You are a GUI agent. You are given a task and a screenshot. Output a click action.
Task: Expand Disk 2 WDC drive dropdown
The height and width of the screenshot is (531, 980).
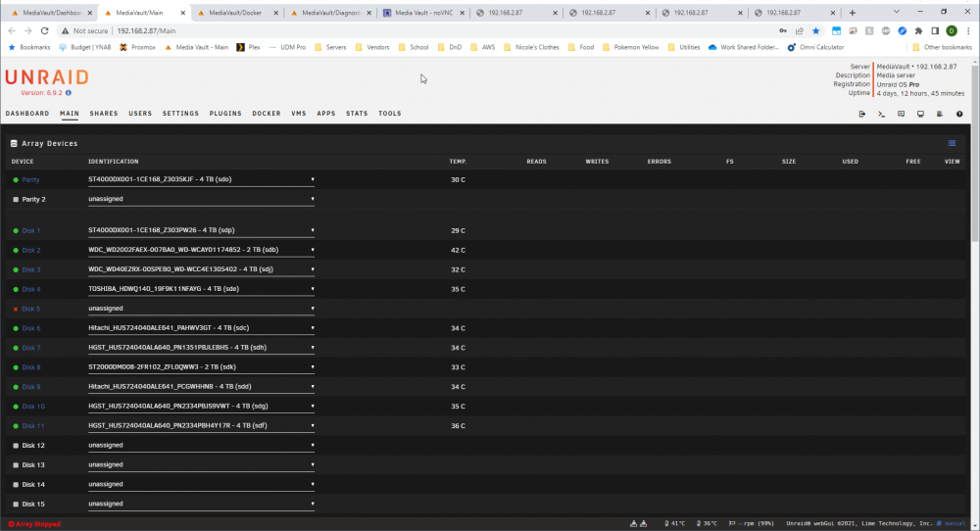click(201, 249)
